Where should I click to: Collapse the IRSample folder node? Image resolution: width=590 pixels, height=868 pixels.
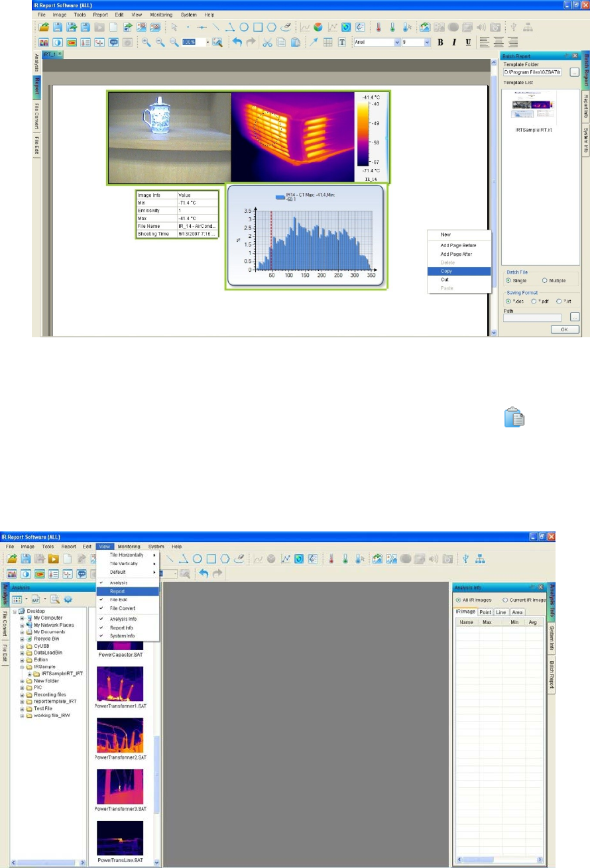click(22, 667)
